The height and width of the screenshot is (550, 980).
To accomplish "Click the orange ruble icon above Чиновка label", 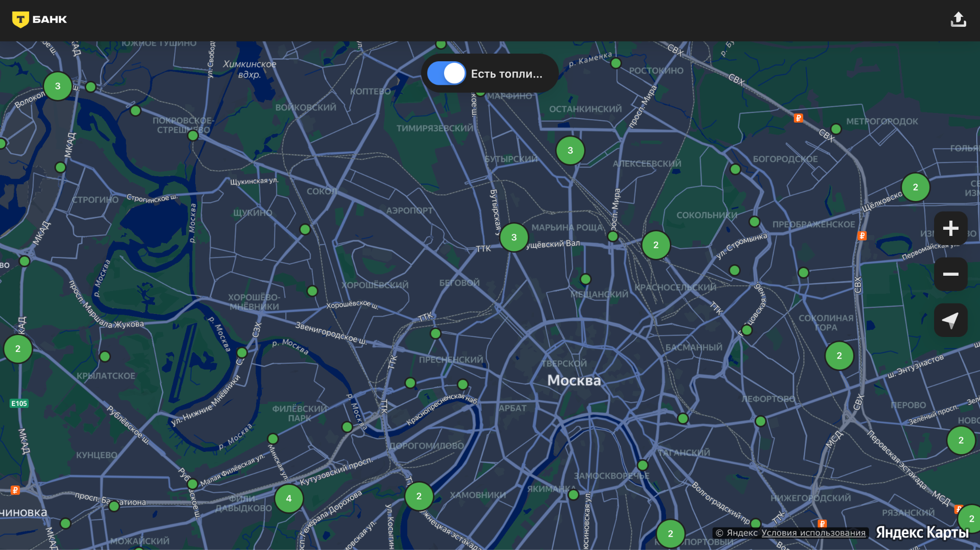I will click(x=15, y=490).
